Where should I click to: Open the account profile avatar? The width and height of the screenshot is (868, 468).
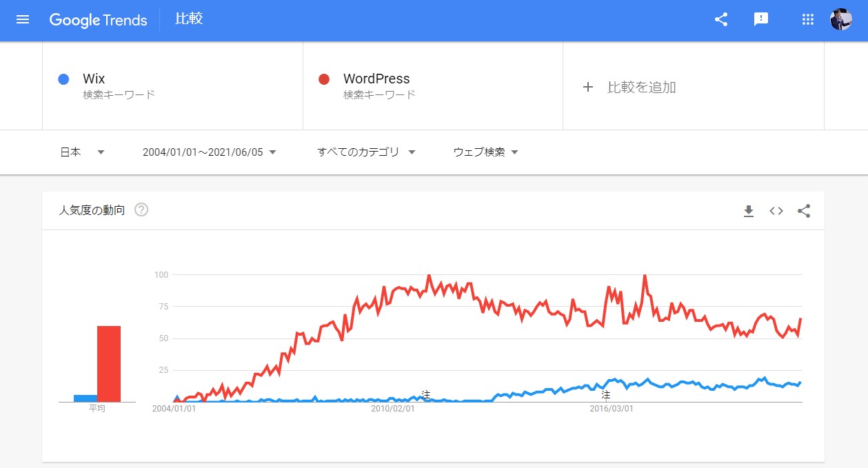click(x=841, y=19)
